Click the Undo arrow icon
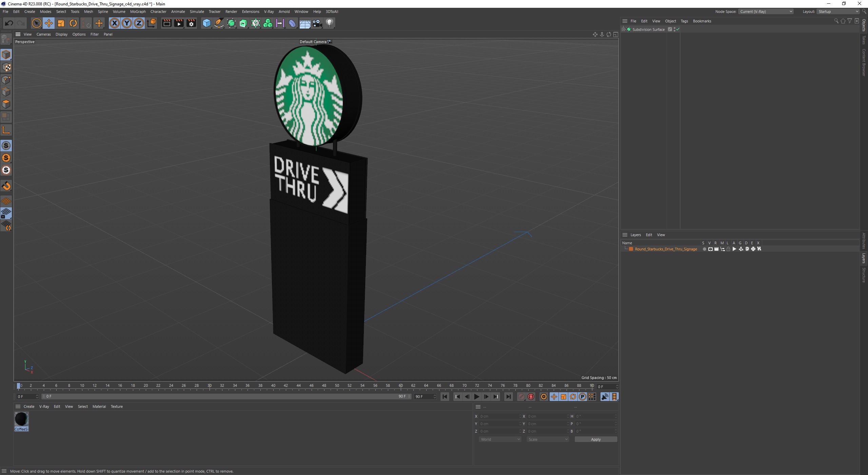 tap(9, 23)
